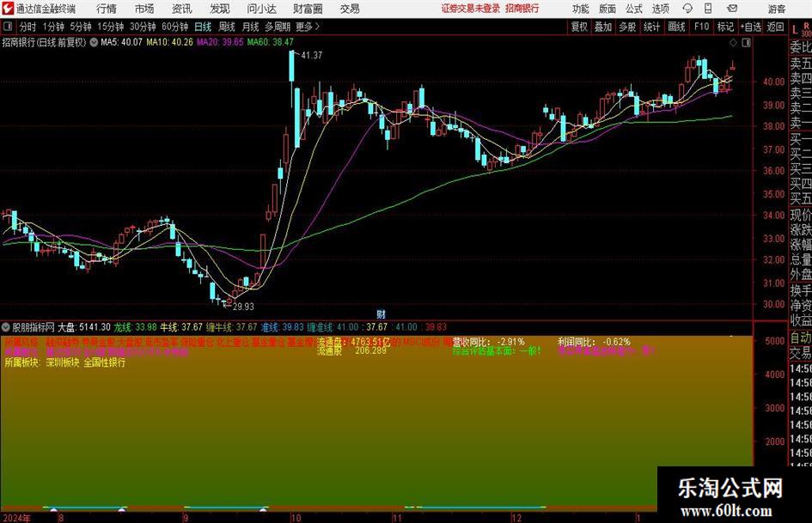Add stock via the +自选 button

point(751,27)
